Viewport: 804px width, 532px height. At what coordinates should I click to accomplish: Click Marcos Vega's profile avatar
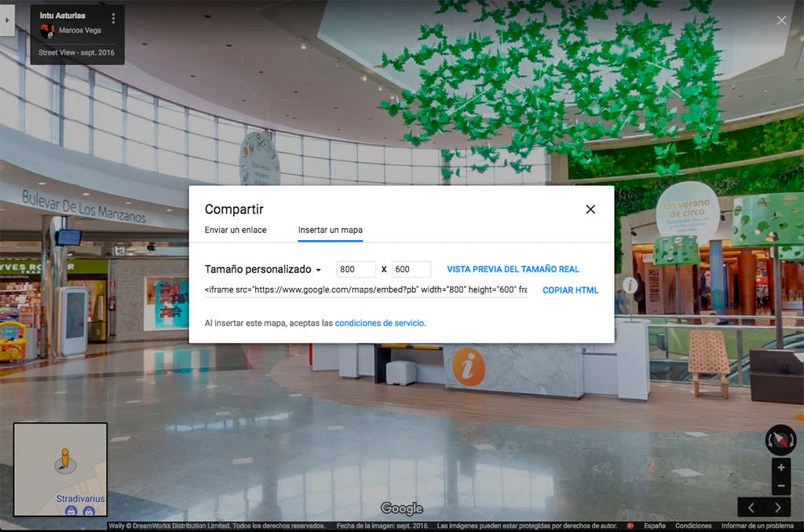[x=47, y=31]
